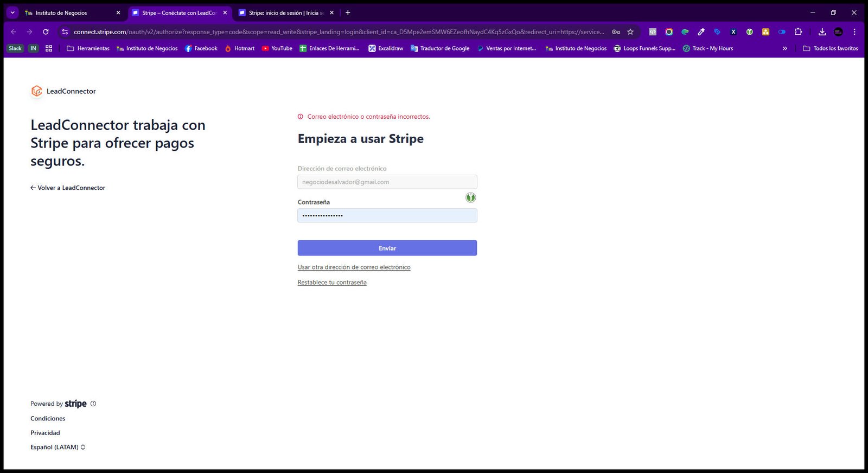Open the blue toggle-shaped extension icon
Screen dimensions: 868x473
(782, 32)
